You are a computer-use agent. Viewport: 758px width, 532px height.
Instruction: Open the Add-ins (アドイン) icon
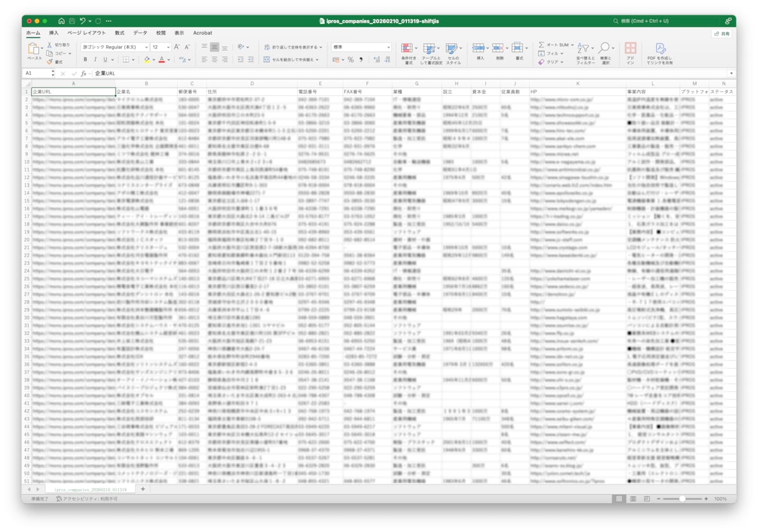630,48
